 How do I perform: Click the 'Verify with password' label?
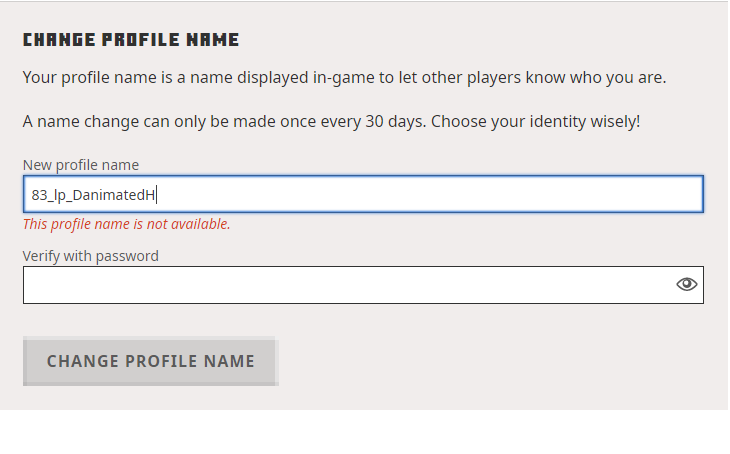pyautogui.click(x=91, y=256)
